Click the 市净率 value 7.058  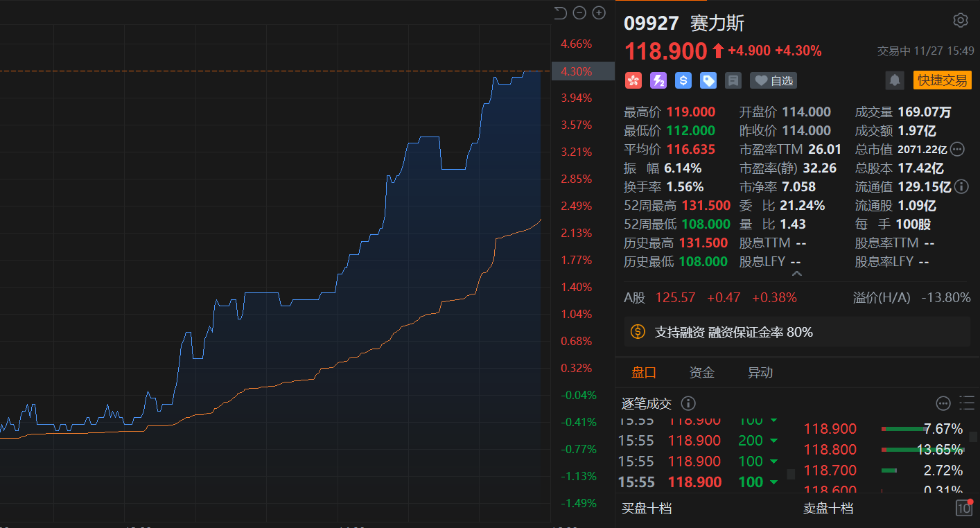(x=798, y=186)
